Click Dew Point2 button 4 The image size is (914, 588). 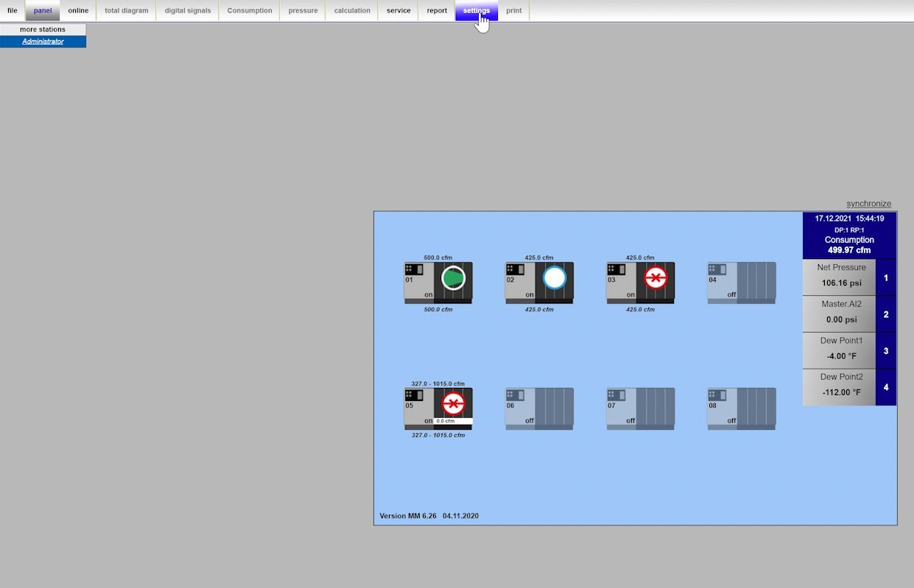point(886,387)
